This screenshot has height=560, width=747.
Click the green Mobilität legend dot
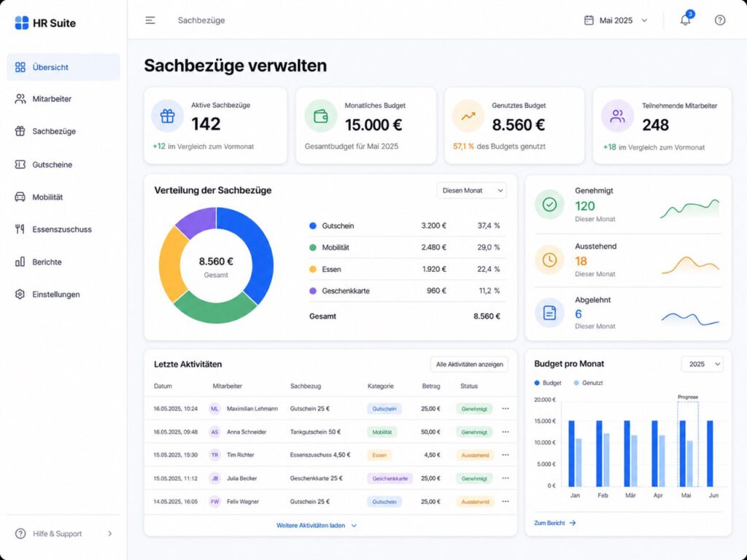coord(313,248)
